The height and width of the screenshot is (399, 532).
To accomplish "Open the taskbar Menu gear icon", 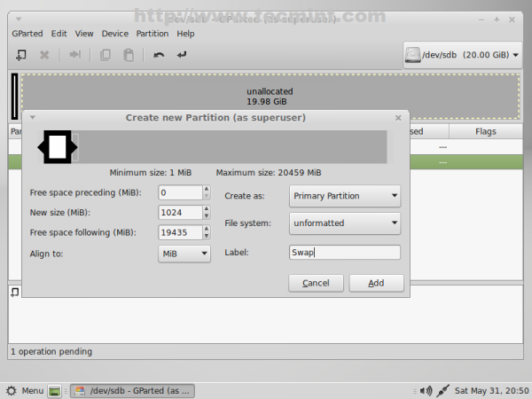I will (12, 391).
